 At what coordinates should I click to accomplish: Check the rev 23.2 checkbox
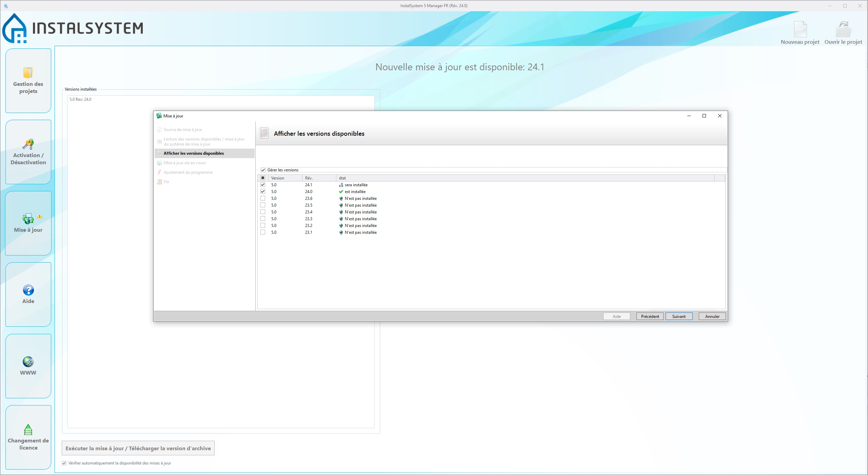pos(263,226)
